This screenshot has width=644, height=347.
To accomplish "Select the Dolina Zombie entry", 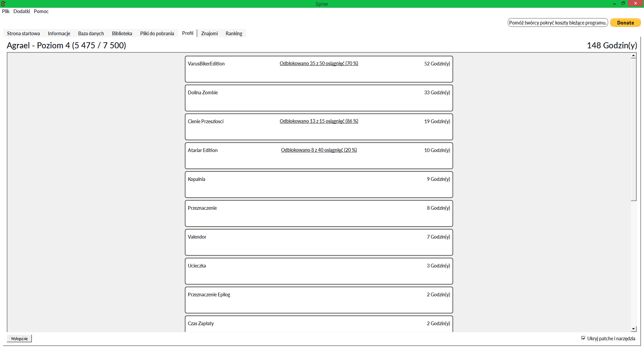I will click(319, 98).
